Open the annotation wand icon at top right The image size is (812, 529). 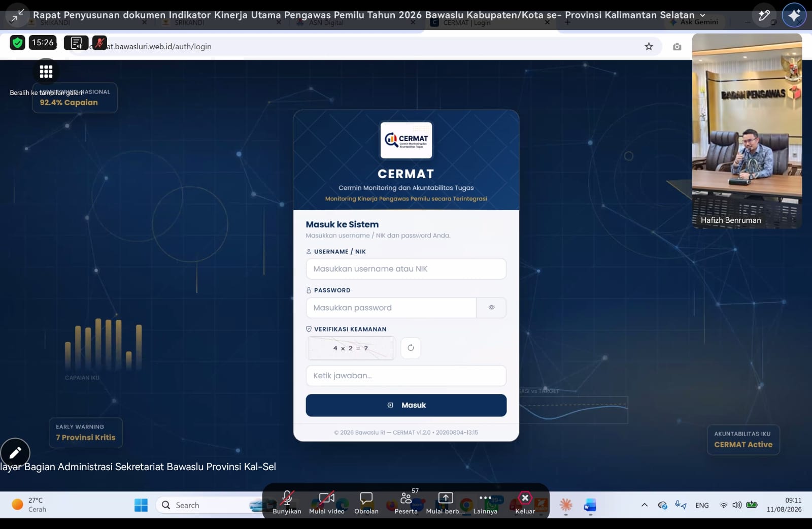pyautogui.click(x=764, y=15)
